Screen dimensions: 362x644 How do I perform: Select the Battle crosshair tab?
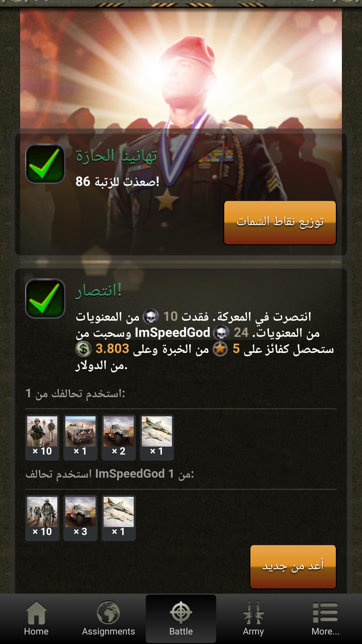click(181, 619)
